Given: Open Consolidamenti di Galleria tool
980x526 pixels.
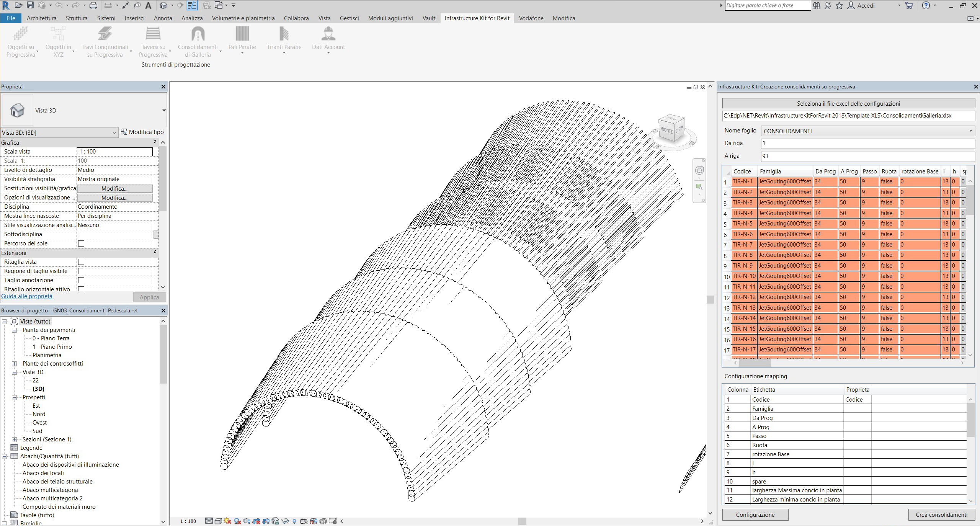Looking at the screenshot, I should pos(198,42).
